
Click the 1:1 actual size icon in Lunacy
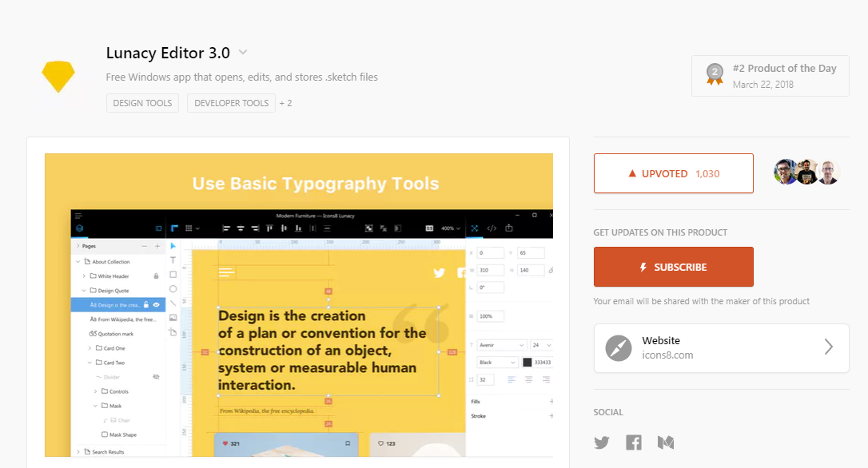pos(429,228)
